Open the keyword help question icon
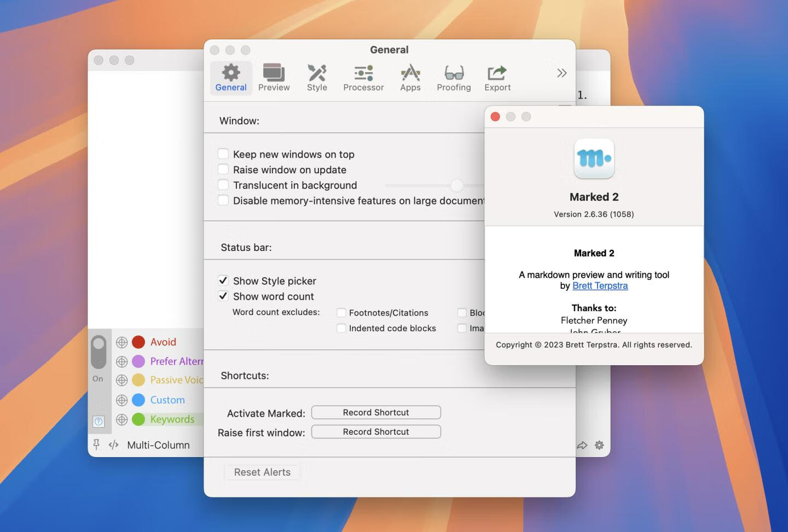 (x=99, y=421)
